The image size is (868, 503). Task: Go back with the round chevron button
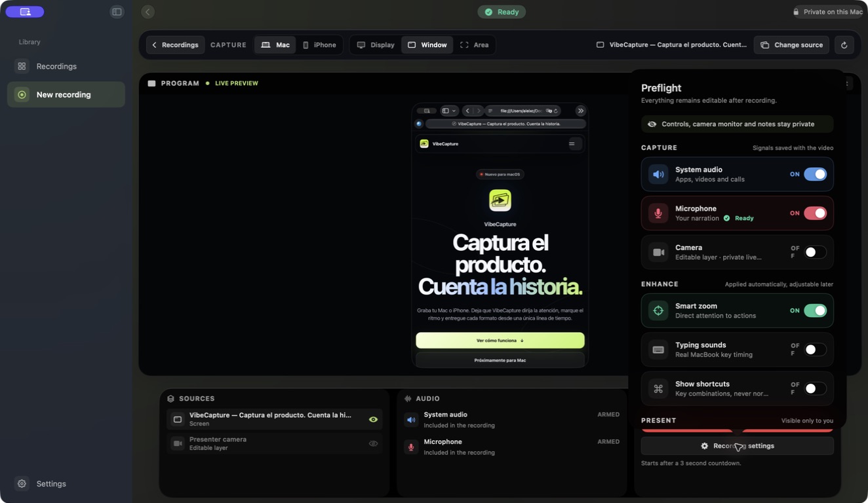(148, 12)
